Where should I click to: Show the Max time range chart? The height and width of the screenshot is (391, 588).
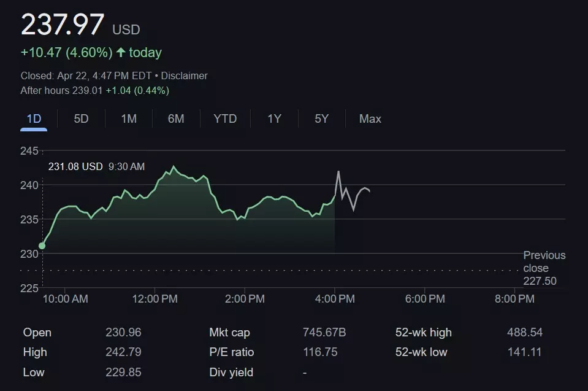370,119
